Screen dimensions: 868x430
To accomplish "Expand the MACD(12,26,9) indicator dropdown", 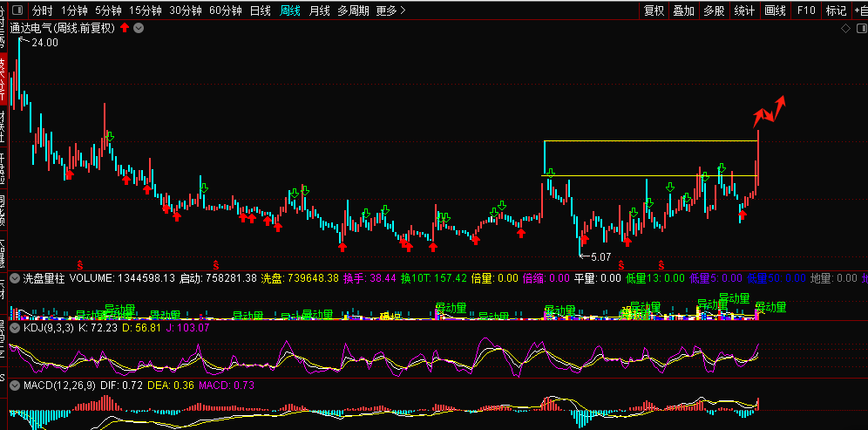I will click(15, 385).
